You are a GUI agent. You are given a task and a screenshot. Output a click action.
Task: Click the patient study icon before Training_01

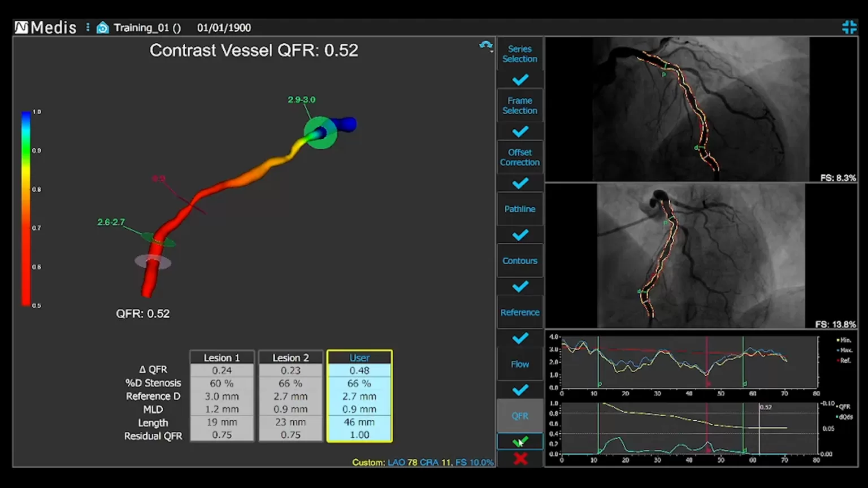(x=102, y=28)
